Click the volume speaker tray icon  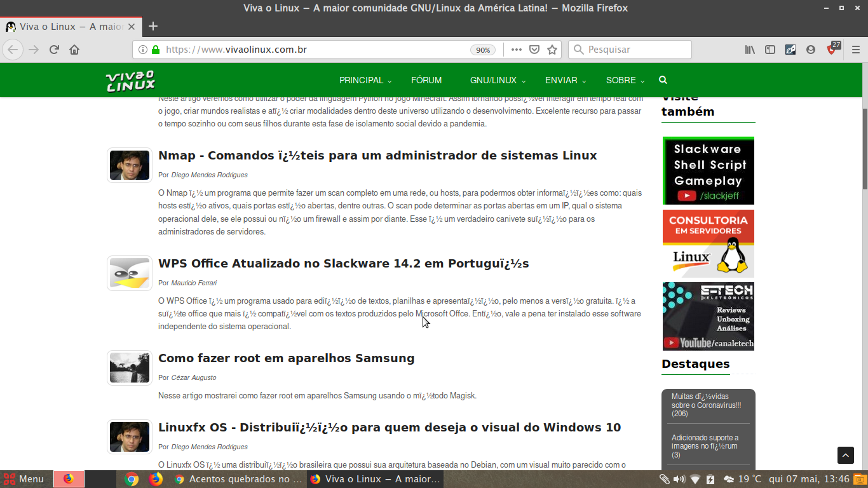tap(679, 479)
